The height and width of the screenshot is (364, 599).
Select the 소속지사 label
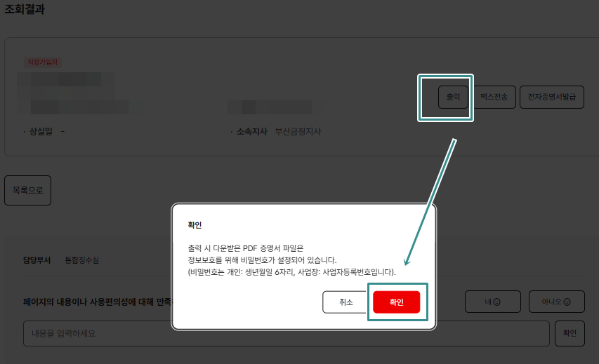tap(251, 132)
